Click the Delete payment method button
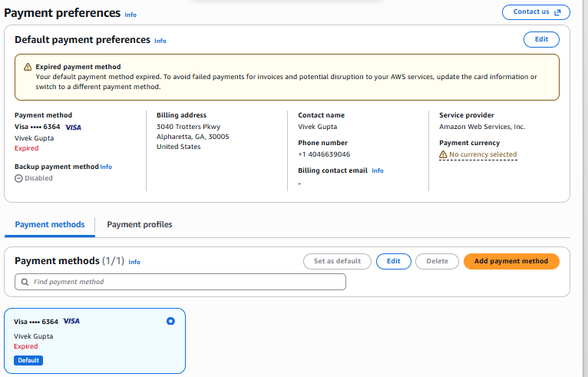The image size is (588, 377). [437, 262]
